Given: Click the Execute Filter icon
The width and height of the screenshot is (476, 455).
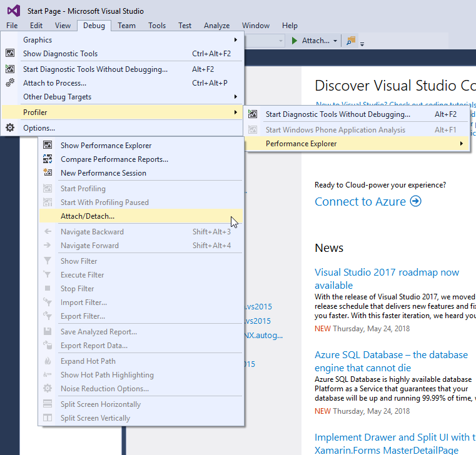Looking at the screenshot, I should pyautogui.click(x=48, y=274).
